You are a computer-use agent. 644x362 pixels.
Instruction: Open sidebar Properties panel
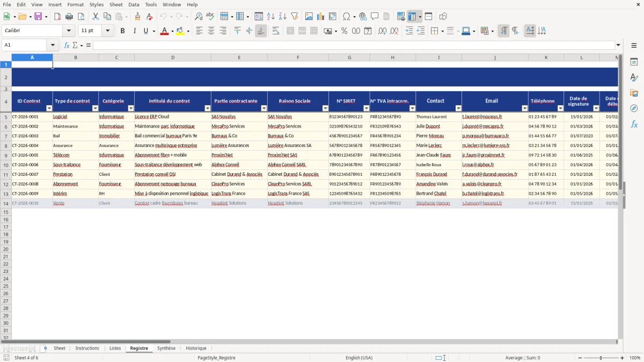[634, 62]
